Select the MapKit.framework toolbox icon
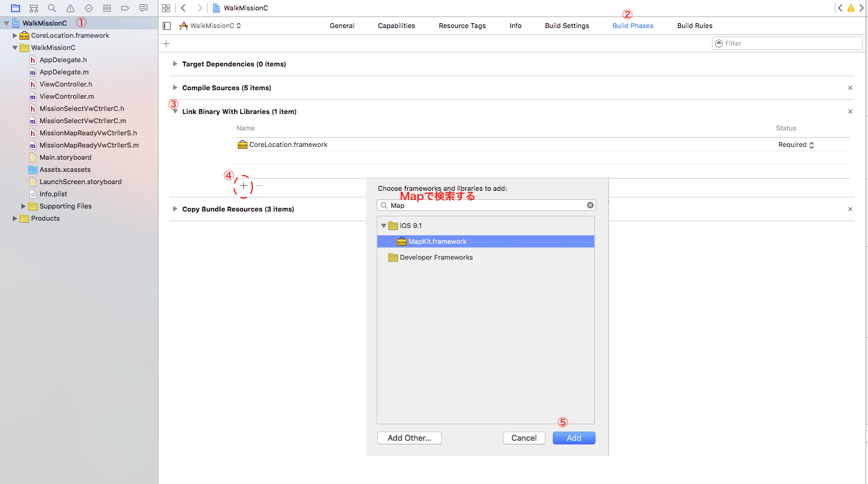The width and height of the screenshot is (868, 484). point(402,241)
